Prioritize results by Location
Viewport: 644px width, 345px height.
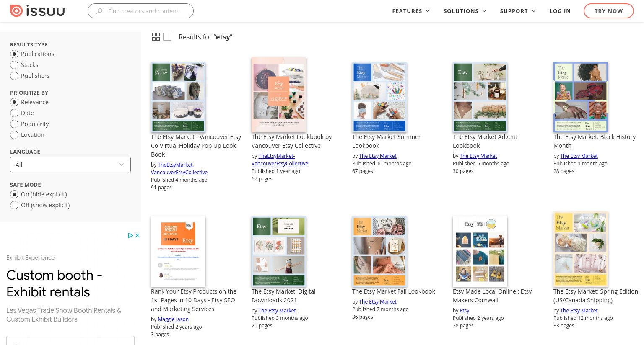pos(14,135)
